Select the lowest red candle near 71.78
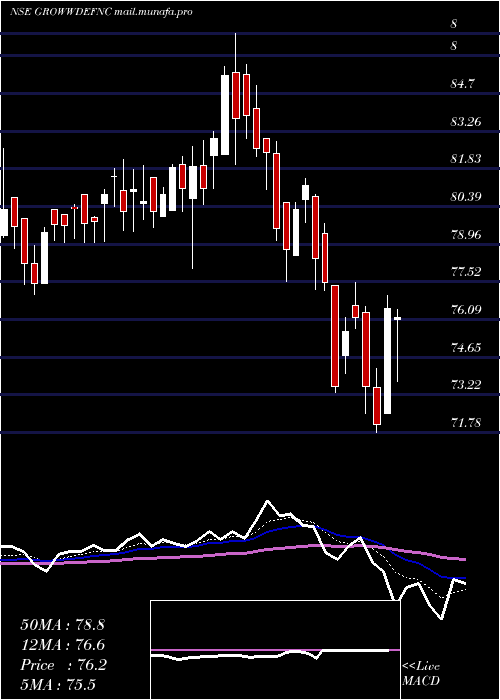 click(x=377, y=400)
